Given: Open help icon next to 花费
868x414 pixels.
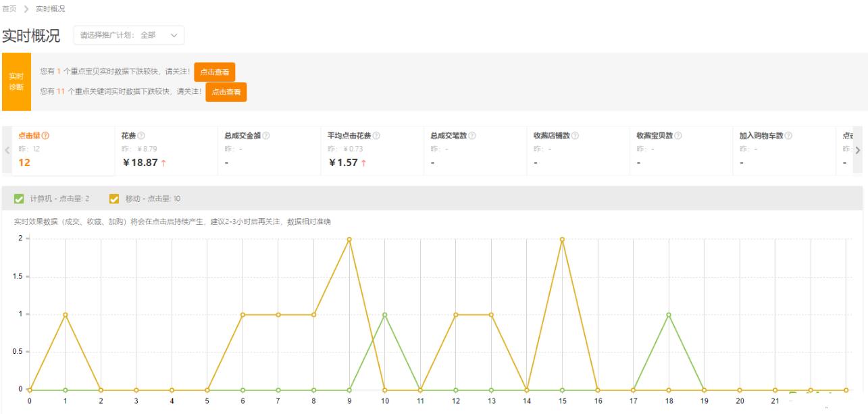Looking at the screenshot, I should coord(141,136).
